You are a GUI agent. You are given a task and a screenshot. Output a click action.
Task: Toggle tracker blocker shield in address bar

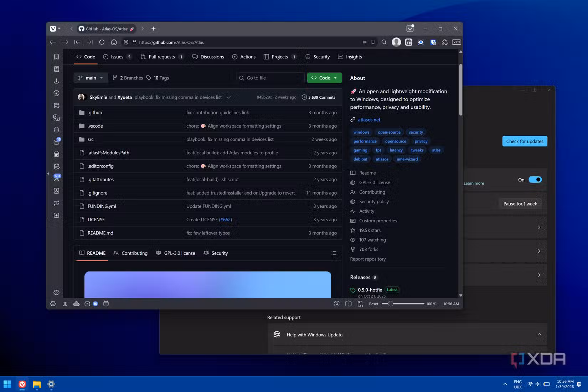[x=126, y=42]
